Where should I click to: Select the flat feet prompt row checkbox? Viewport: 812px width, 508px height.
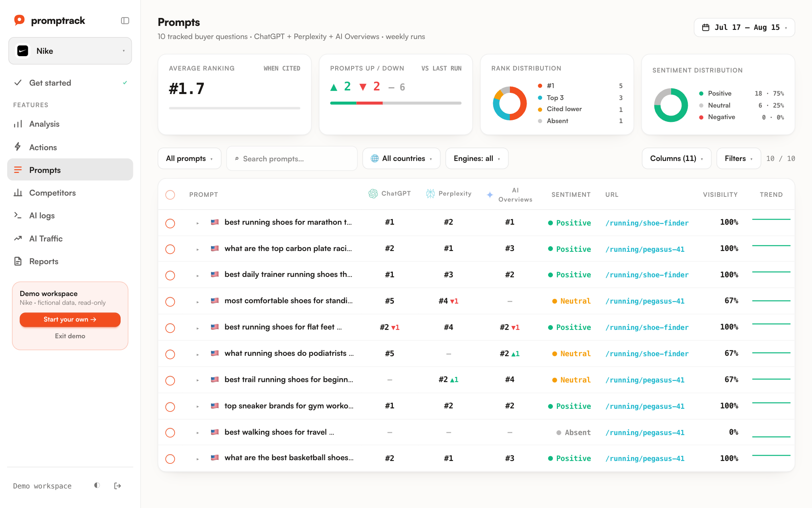pyautogui.click(x=170, y=328)
